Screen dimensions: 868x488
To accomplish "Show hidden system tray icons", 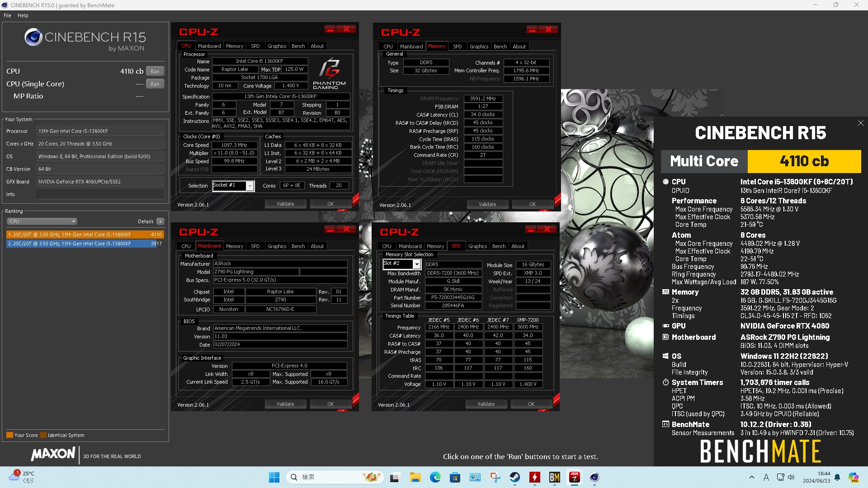I will point(751,477).
